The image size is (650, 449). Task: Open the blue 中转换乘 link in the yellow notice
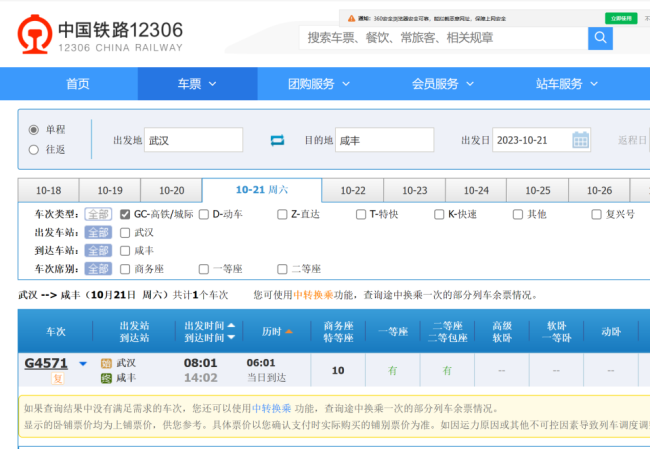coord(272,409)
